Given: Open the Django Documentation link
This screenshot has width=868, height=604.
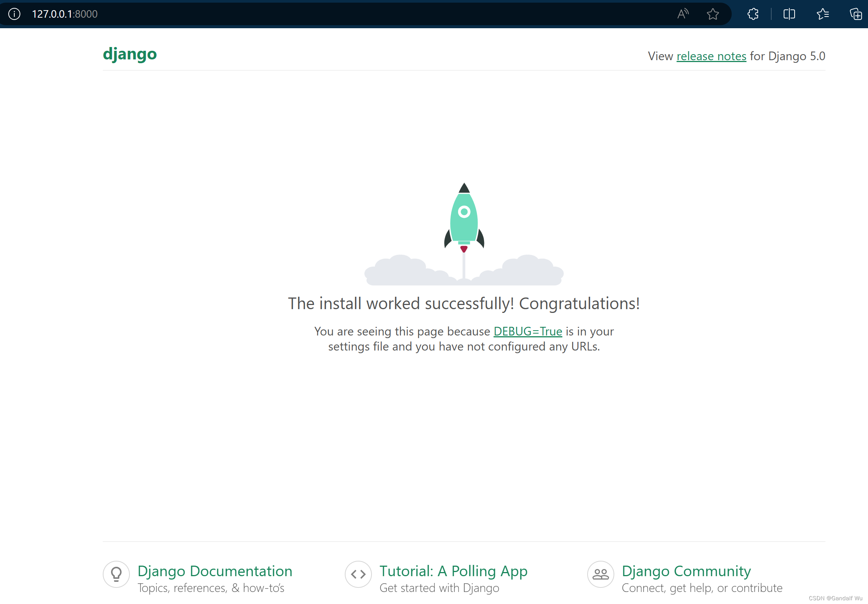Looking at the screenshot, I should (x=215, y=571).
